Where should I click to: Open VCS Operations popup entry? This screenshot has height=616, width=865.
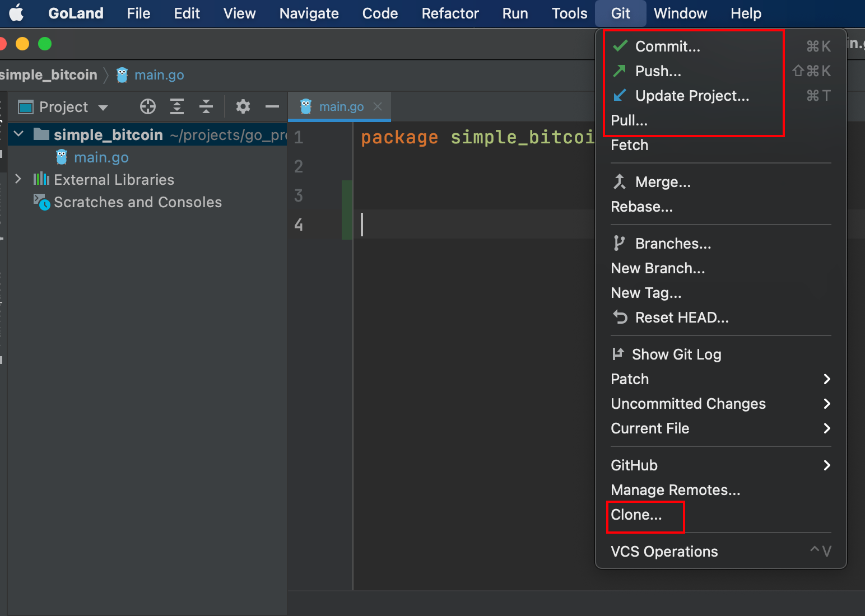[720, 552]
